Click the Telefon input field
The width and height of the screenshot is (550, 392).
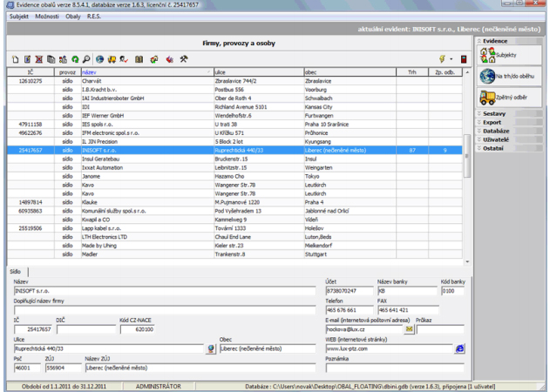pyautogui.click(x=350, y=310)
